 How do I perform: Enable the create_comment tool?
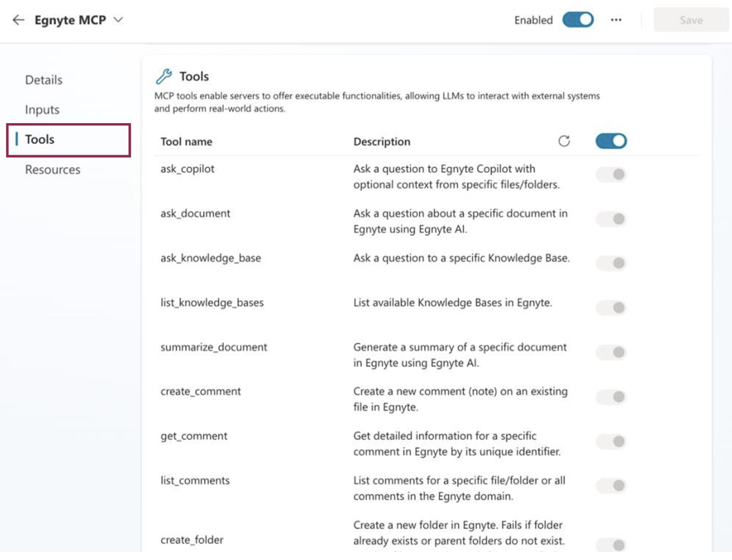click(x=610, y=397)
